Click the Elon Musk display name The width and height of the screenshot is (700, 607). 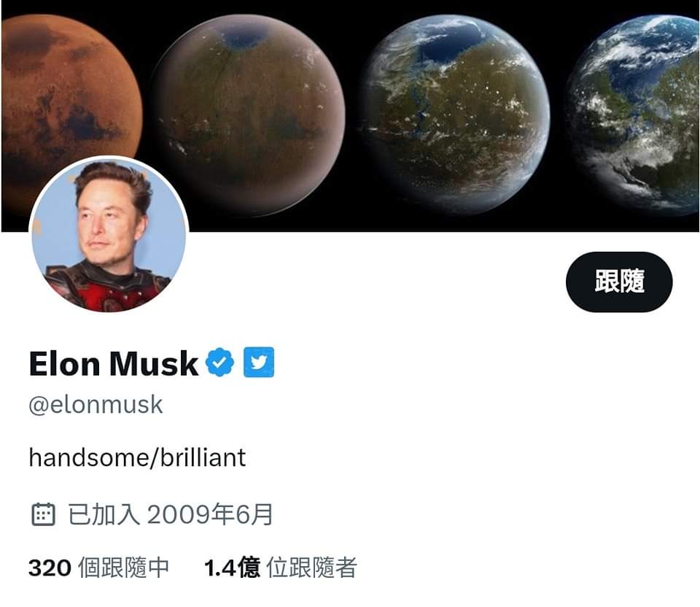[114, 363]
